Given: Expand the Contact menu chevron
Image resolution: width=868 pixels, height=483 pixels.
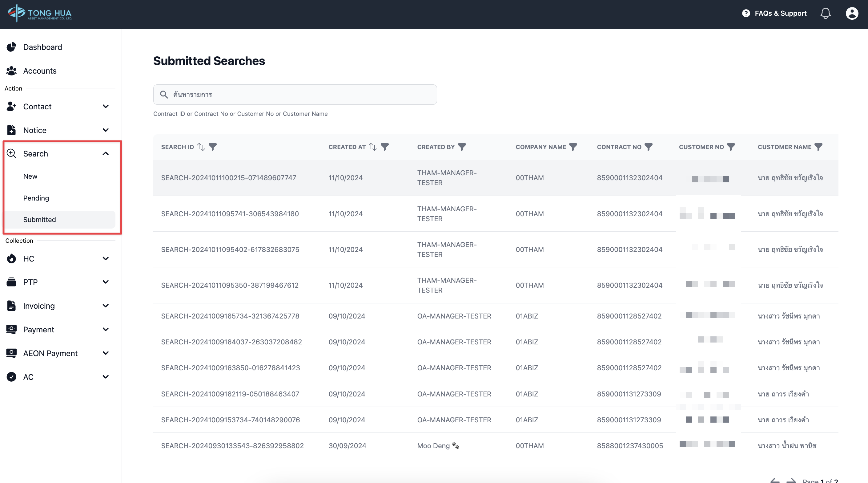Looking at the screenshot, I should (106, 107).
